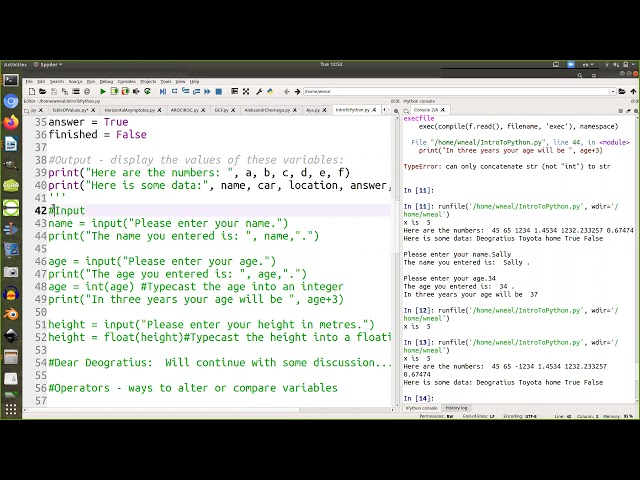
Task: Click clock showing Tue 12:52
Action: (x=331, y=64)
